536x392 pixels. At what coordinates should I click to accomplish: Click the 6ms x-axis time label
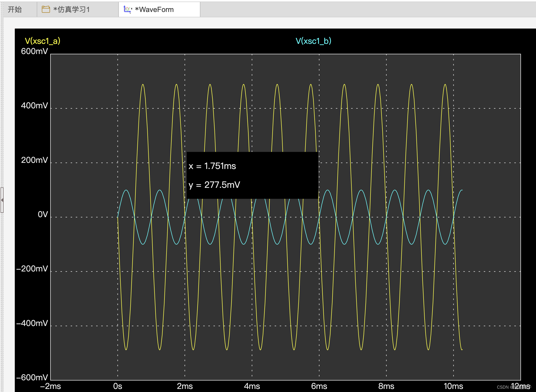[319, 386]
